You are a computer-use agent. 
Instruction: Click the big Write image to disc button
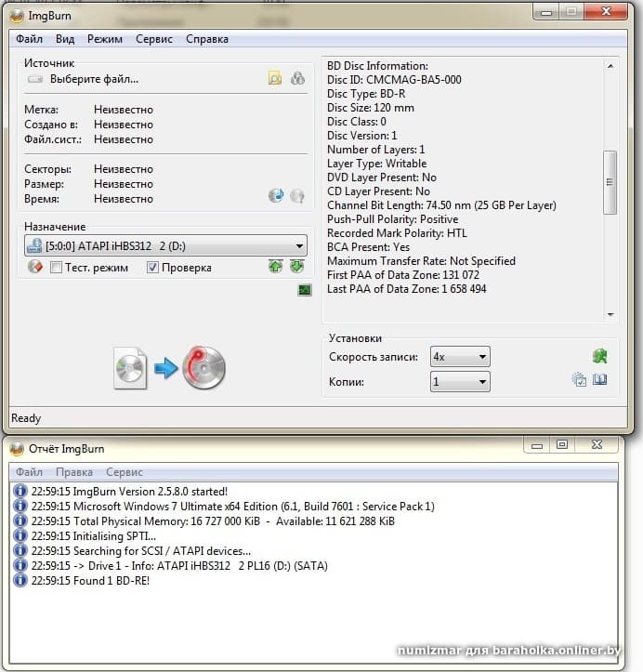(x=170, y=368)
